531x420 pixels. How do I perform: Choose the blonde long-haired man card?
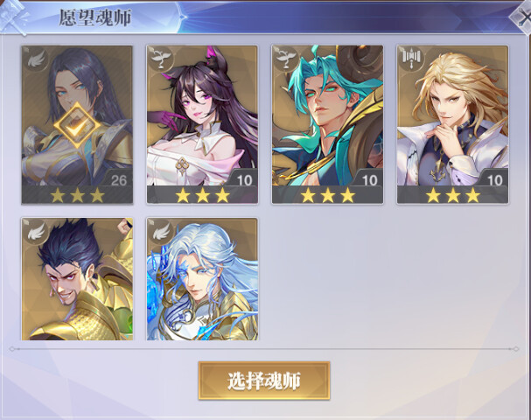453,124
